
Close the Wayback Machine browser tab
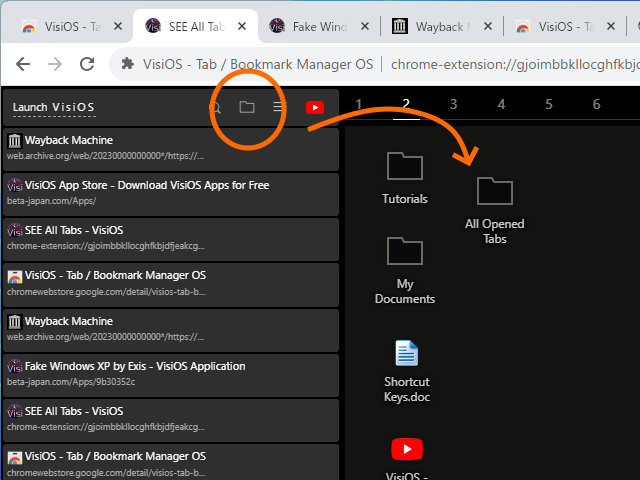pyautogui.click(x=488, y=27)
